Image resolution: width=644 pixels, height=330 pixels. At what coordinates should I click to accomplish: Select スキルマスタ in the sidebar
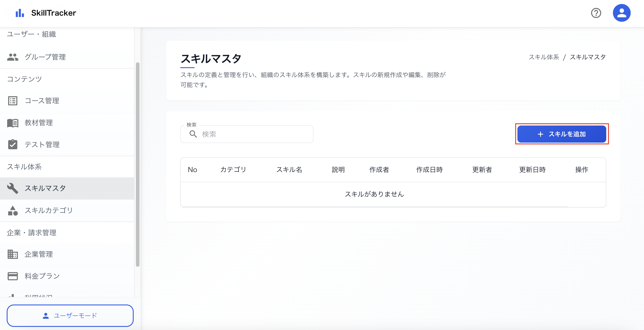click(45, 188)
